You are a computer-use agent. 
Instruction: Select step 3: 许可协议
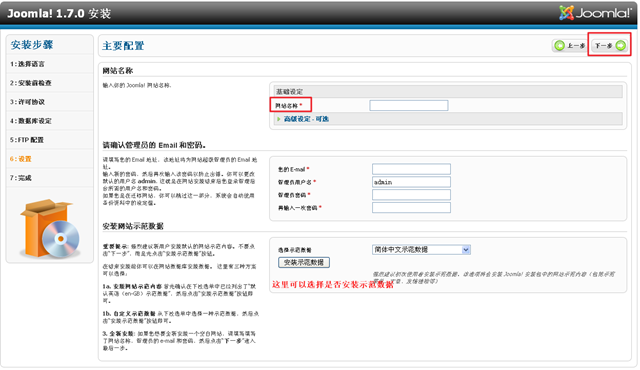(x=27, y=102)
